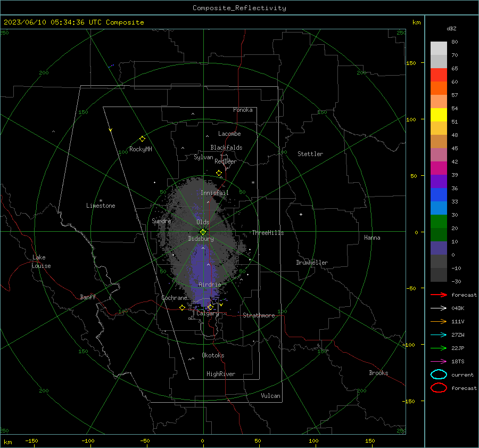The width and height of the screenshot is (479, 448).
Task: Click the green 22JP arrow icon
Action: click(x=439, y=348)
